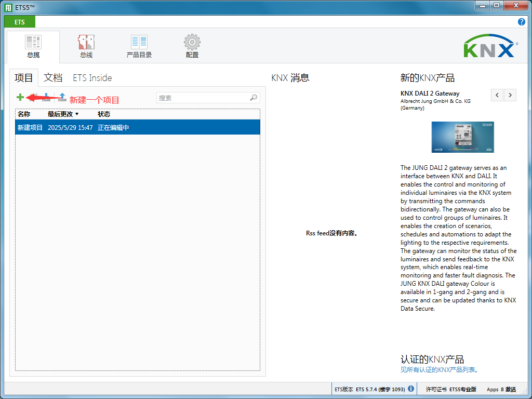This screenshot has width=532, height=399.
Task: Click the KNX DALI 2 Gateway title
Action: pos(430,94)
